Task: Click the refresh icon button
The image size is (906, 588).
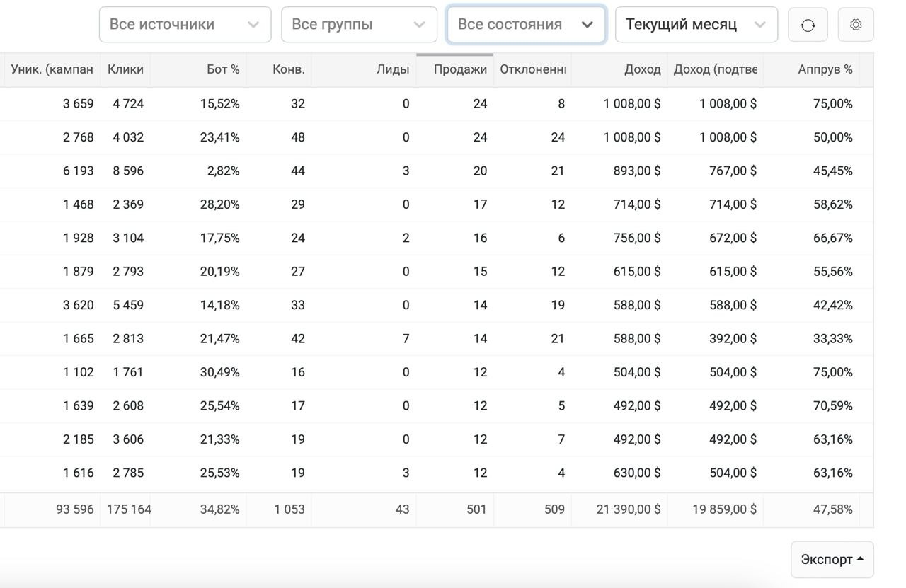Action: pos(808,25)
